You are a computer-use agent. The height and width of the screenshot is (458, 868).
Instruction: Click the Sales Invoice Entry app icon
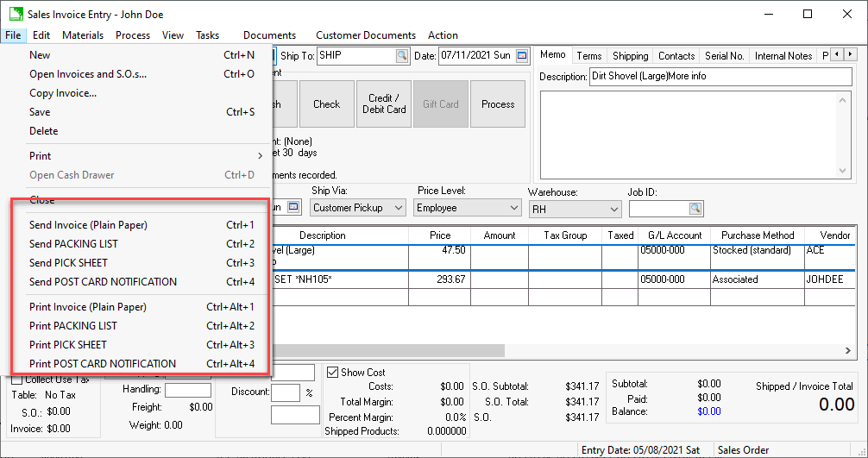pyautogui.click(x=15, y=14)
